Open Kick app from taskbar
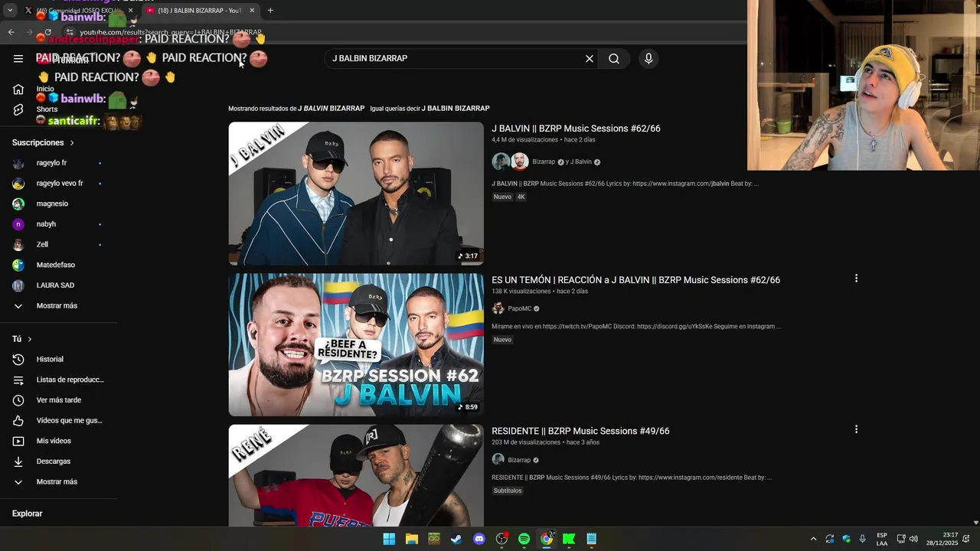Viewport: 980px width, 551px height. click(569, 539)
